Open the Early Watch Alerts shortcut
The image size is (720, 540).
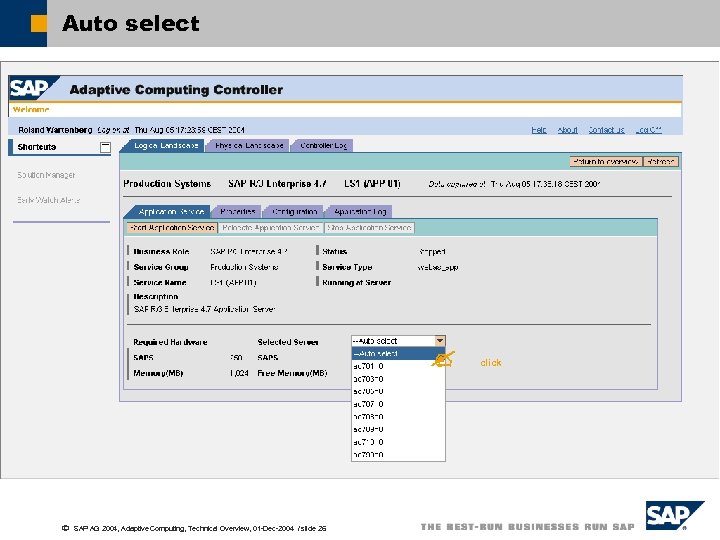coord(49,200)
